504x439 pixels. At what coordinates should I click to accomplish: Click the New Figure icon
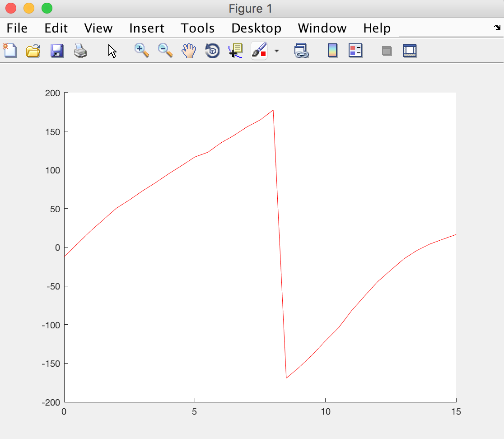10,51
